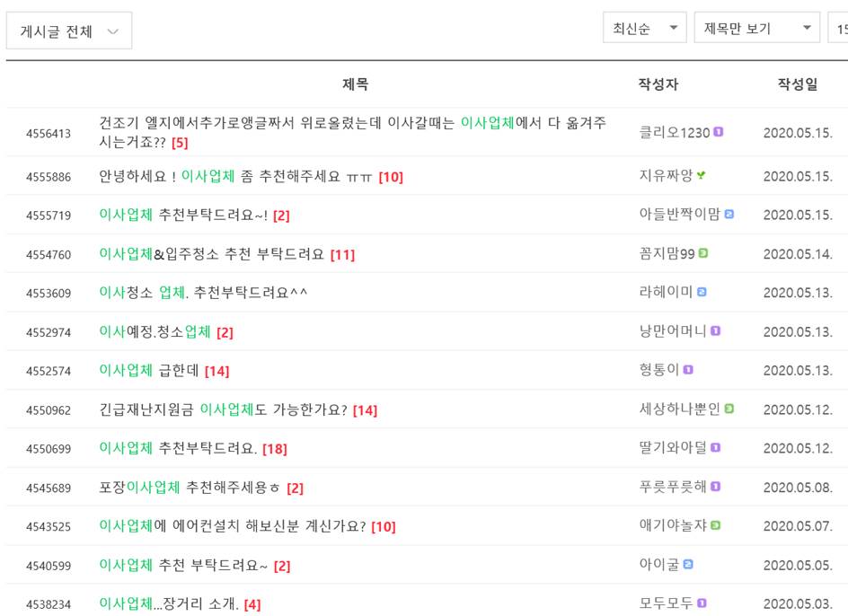Click level badge next to 형통이
Viewport: 848px width, 616px height.
tap(688, 370)
